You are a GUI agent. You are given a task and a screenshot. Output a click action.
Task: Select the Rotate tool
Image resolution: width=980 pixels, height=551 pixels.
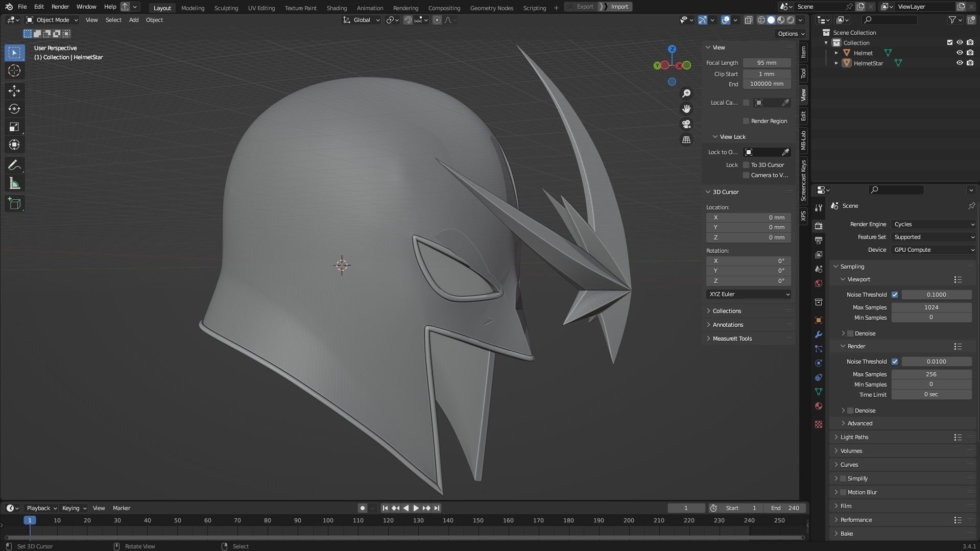point(14,109)
